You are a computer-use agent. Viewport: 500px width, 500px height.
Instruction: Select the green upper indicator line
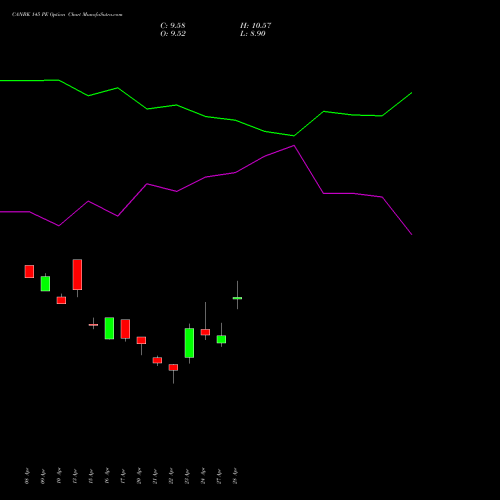(206, 116)
